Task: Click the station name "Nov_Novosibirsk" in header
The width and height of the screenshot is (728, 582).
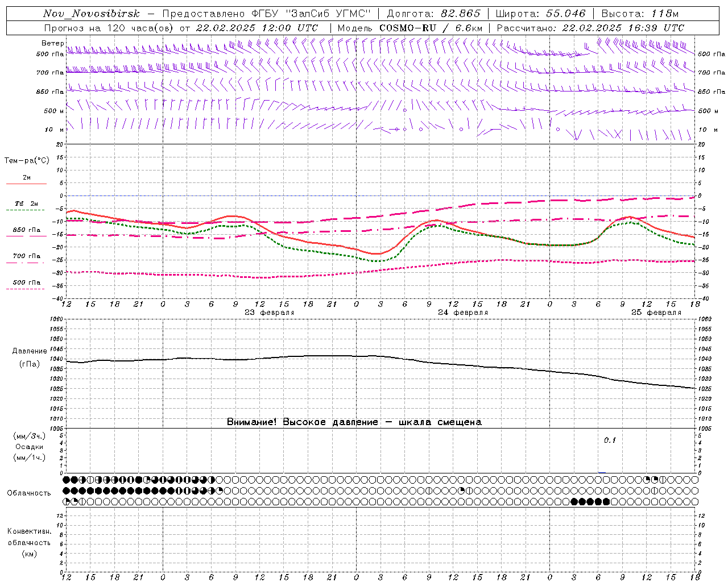Action: [x=92, y=14]
